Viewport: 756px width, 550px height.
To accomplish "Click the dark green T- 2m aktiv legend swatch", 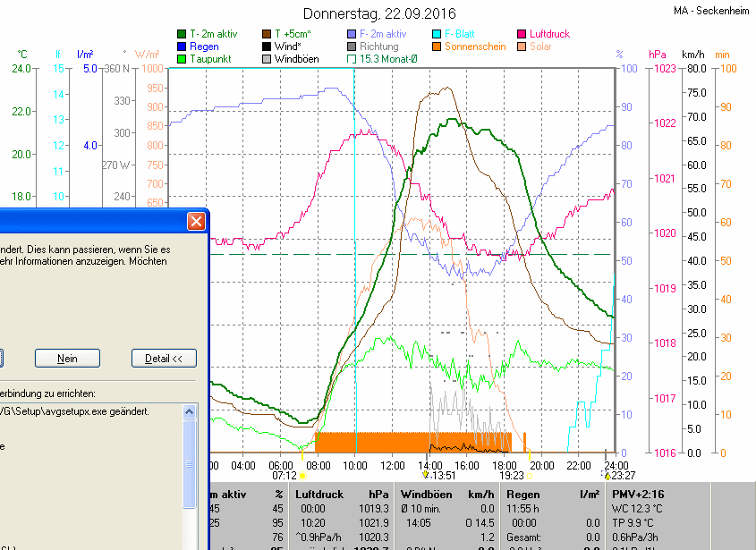I will tap(182, 34).
